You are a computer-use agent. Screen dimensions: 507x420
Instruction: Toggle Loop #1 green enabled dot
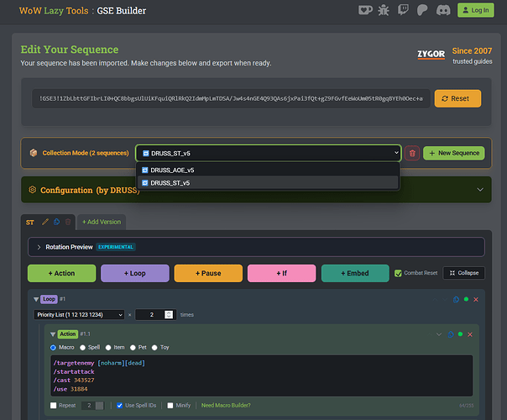[466, 299]
